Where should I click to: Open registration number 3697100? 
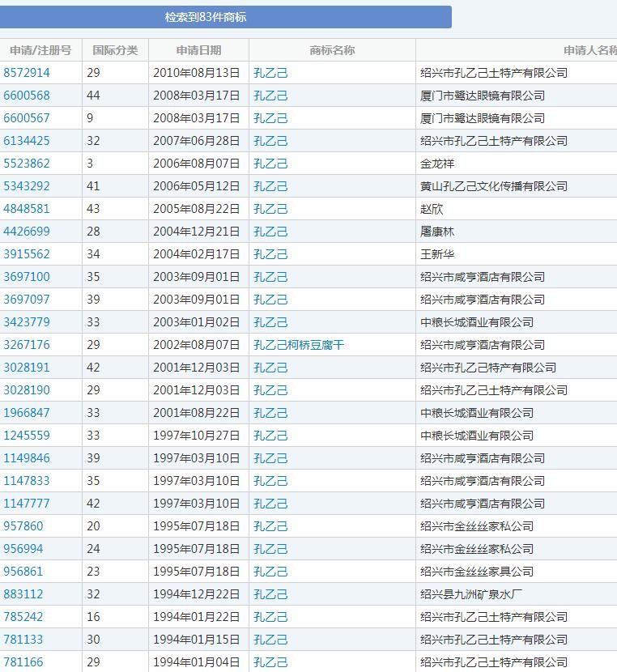[27, 277]
